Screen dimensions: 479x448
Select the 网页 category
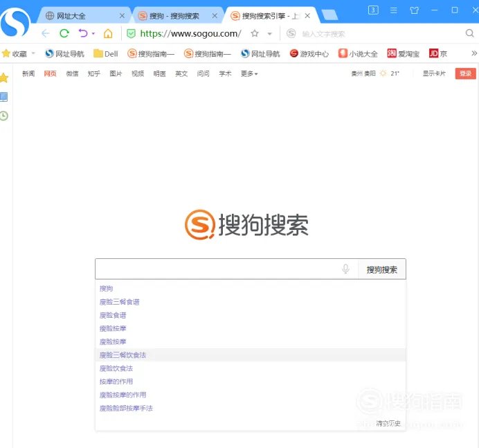(x=50, y=73)
